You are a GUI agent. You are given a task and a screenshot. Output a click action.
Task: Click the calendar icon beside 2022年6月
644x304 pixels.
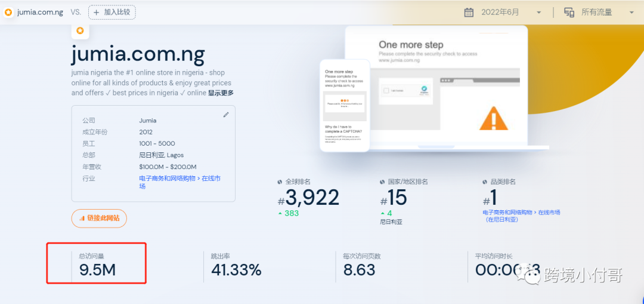click(469, 13)
